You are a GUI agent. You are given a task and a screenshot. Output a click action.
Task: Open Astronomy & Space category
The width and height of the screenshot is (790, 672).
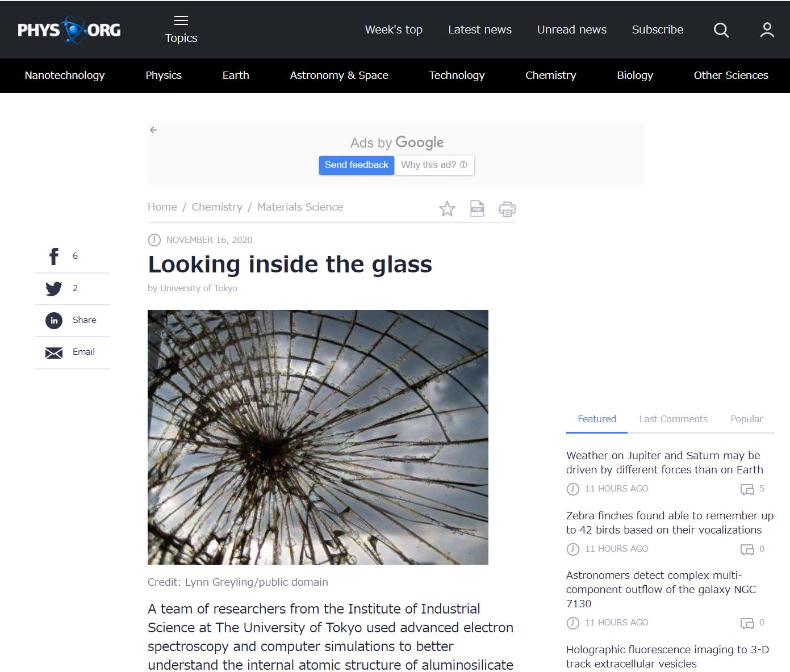pos(339,75)
